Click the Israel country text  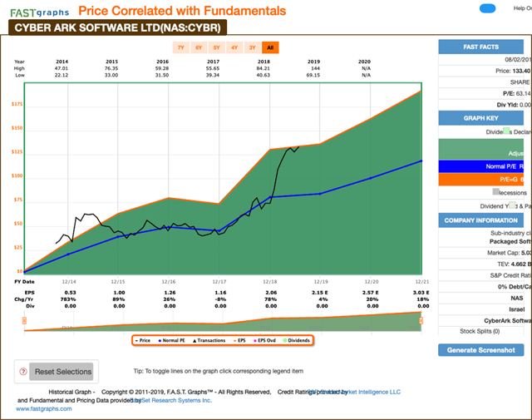(x=517, y=309)
